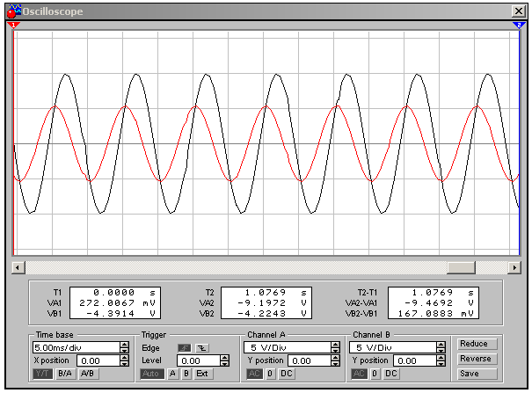Image resolution: width=532 pixels, height=393 pixels.
Task: Set Channel B coupling to 0
Action: tap(375, 374)
